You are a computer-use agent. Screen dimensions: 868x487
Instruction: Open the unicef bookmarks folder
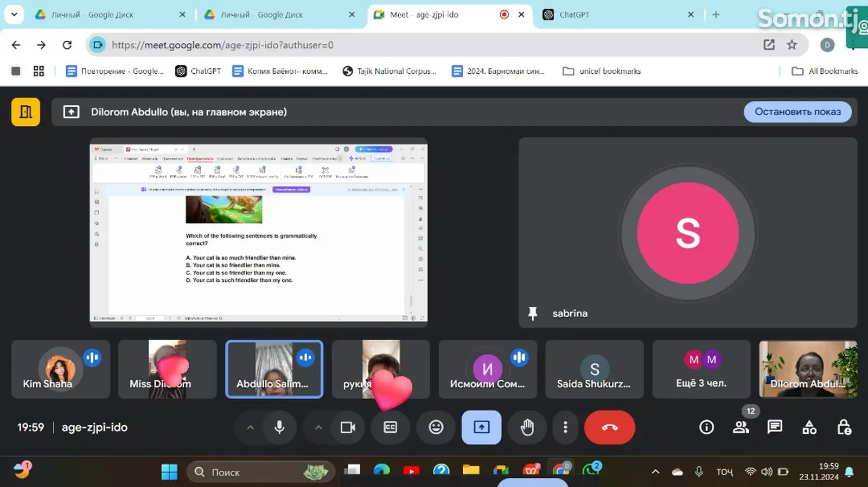pyautogui.click(x=602, y=71)
